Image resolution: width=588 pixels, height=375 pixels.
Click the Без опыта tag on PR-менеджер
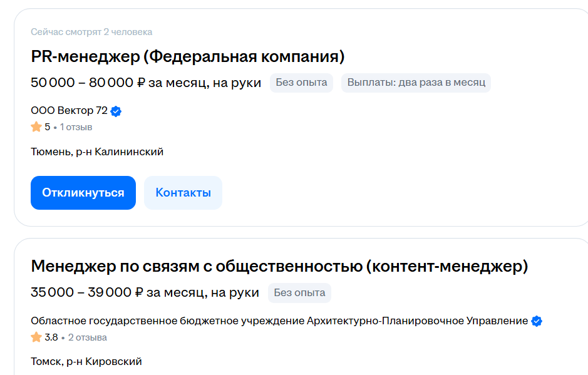(301, 83)
